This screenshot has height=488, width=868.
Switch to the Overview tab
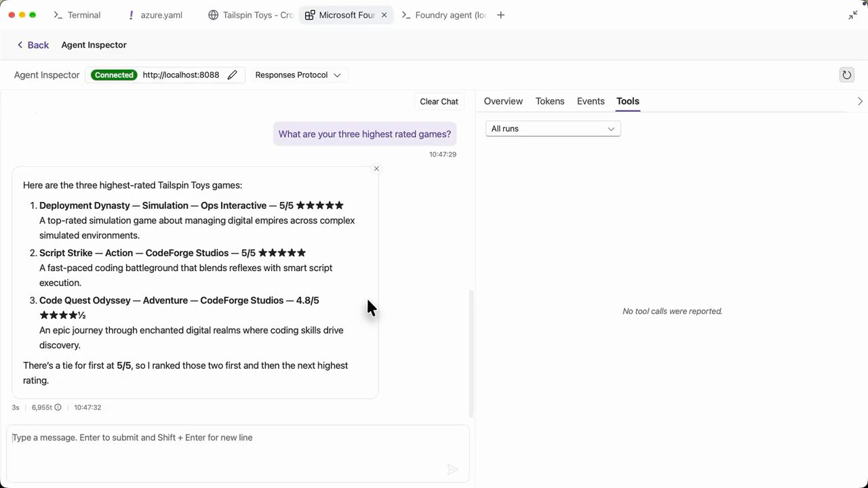pos(503,101)
